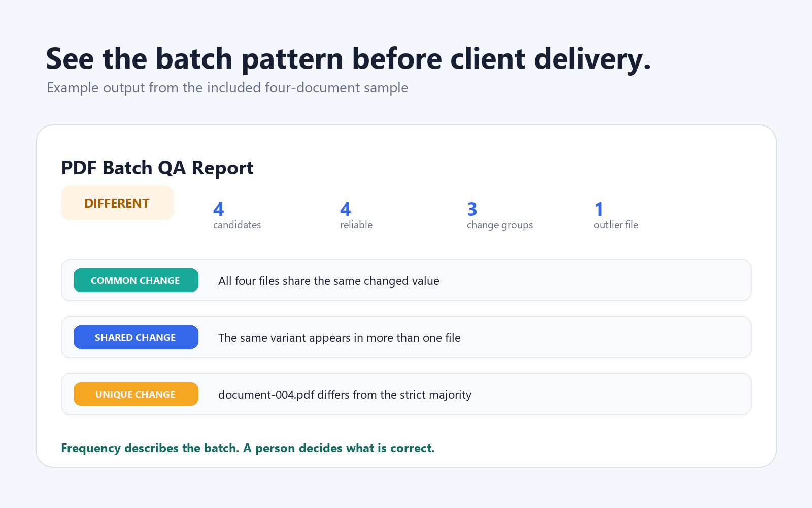Click the '1 outlier file' statistic

coord(616,215)
